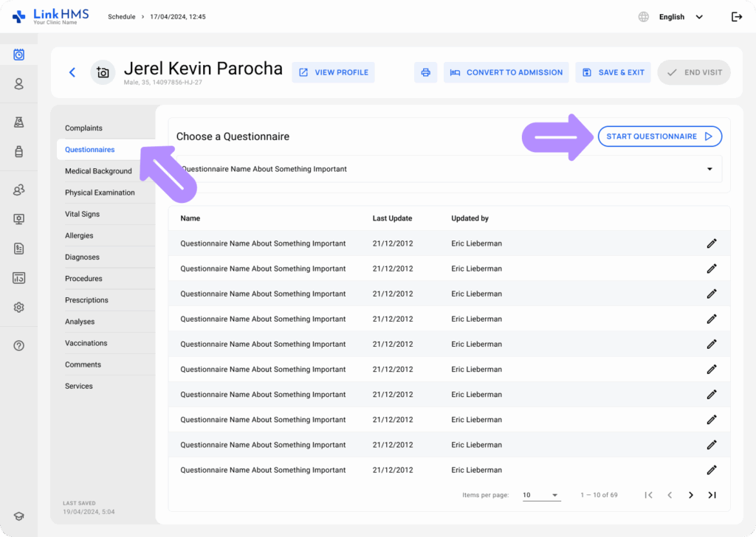Click the Save & Exit button
This screenshot has height=537, width=756.
[x=613, y=72]
